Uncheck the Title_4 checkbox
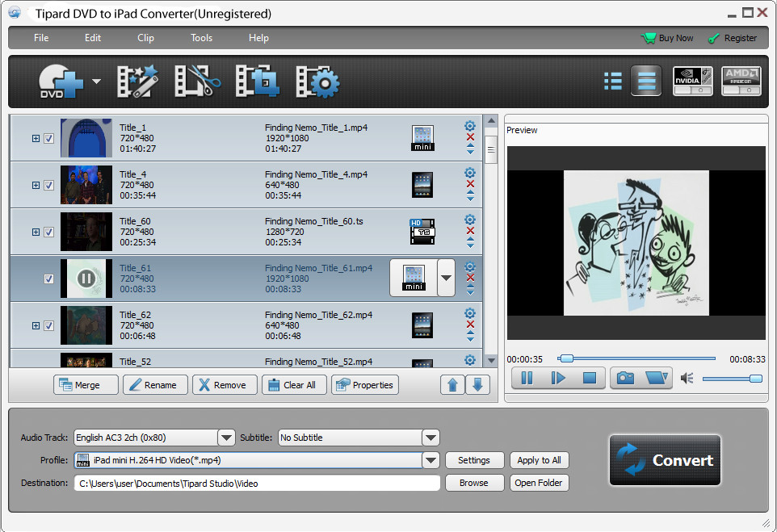Screen dimensions: 777x532 (x=48, y=185)
